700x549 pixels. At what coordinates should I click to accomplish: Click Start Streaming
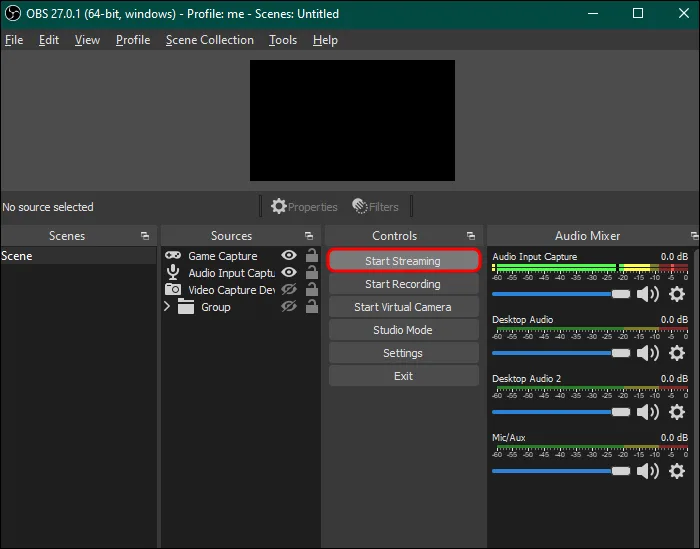(x=403, y=261)
